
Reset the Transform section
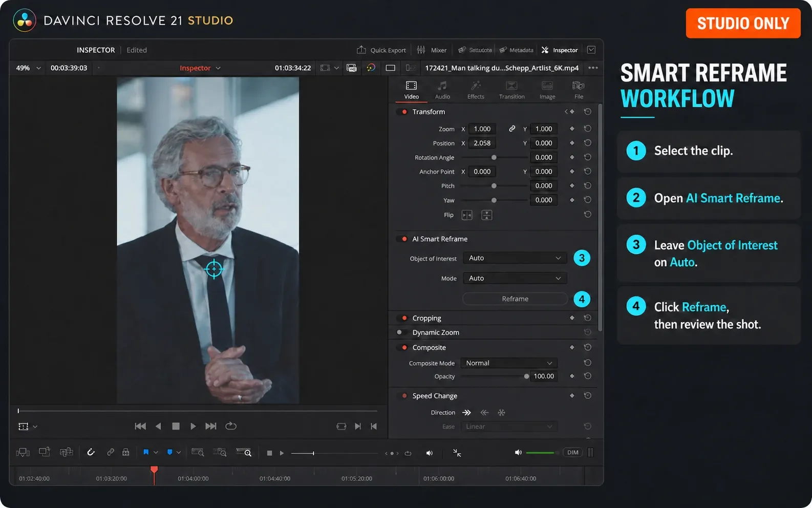588,112
